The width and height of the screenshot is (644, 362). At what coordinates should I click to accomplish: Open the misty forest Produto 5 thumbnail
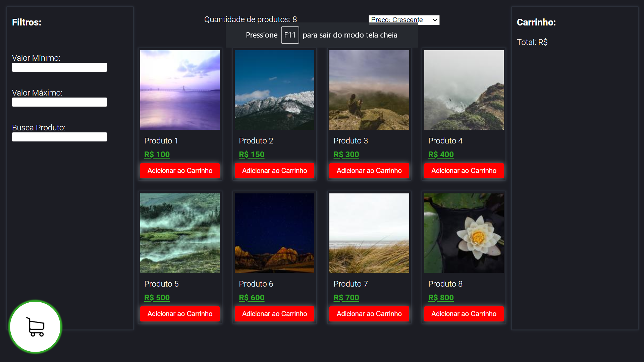point(180,233)
